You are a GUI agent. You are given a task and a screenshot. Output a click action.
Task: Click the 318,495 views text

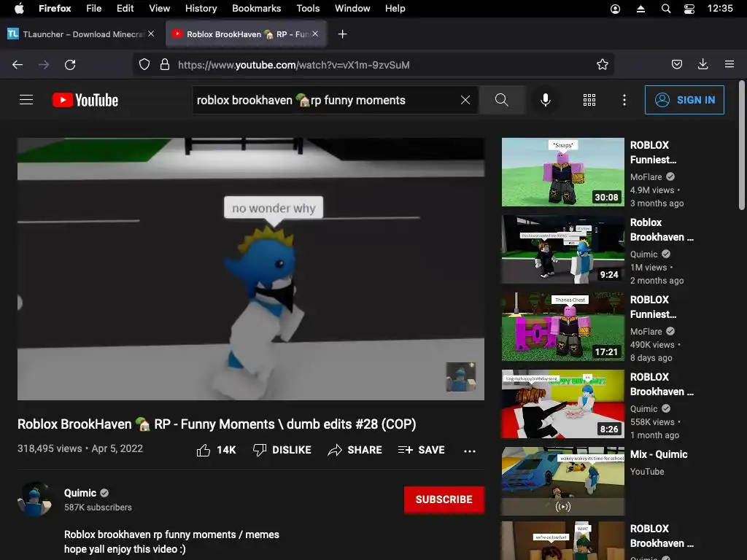point(50,448)
